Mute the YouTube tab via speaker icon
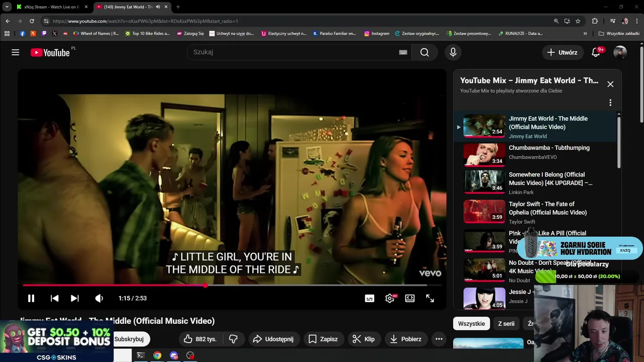Image resolution: width=644 pixels, height=362 pixels. 158,7
